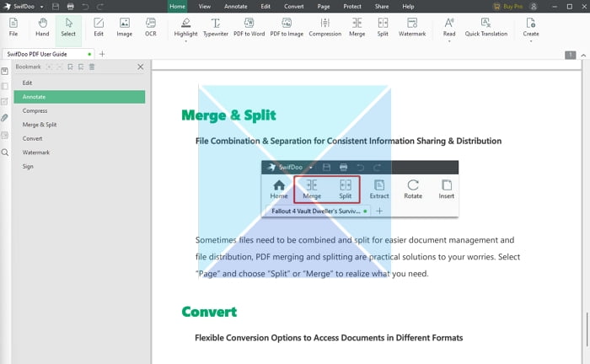This screenshot has width=590, height=364.
Task: Add a Watermark from the ribbon
Action: pos(412,28)
